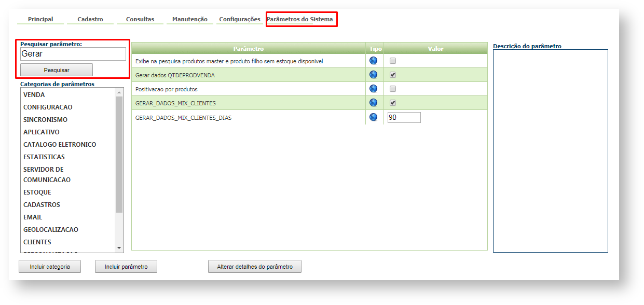644x305 pixels.
Task: Select the CADASTROS category
Action: click(x=42, y=205)
